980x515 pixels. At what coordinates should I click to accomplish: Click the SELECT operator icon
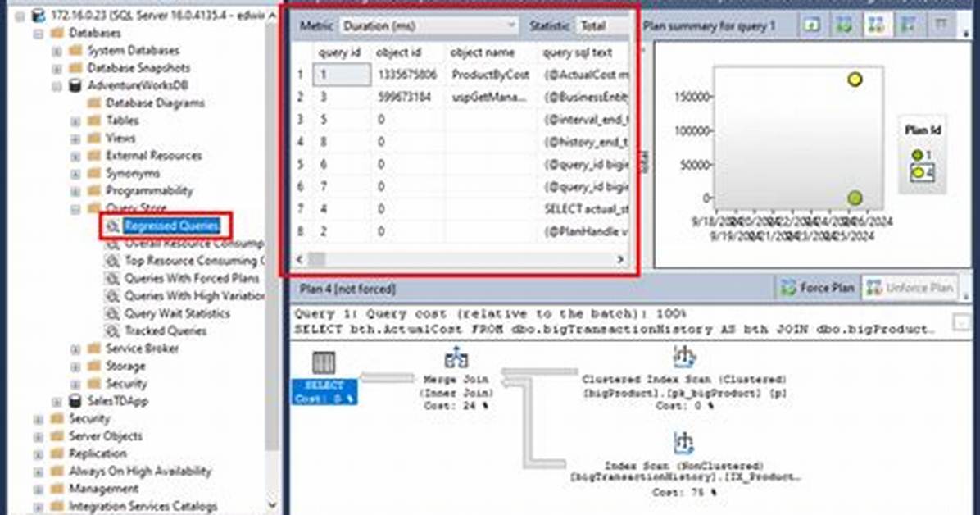(x=323, y=362)
